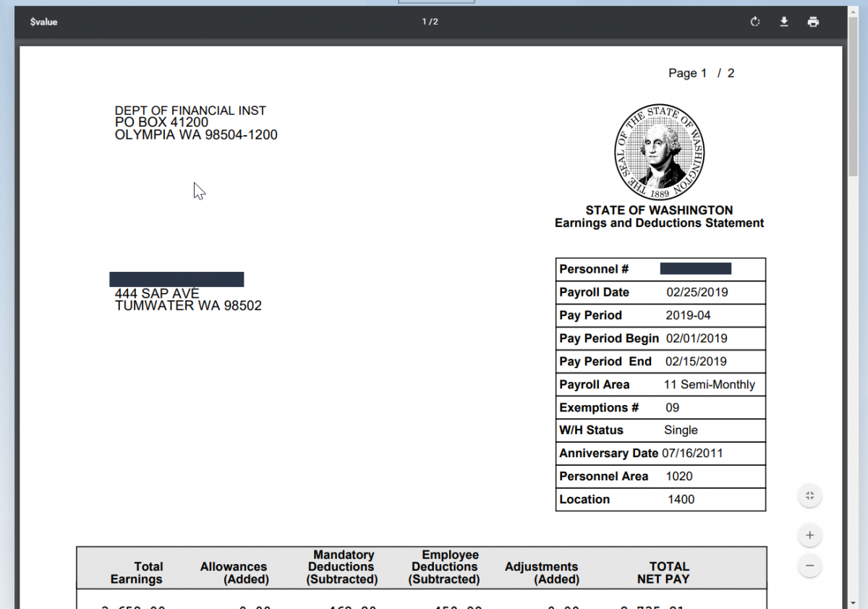Click the Earnings and Deductions Statement heading
Viewport: 868px width, 609px height.
659,223
